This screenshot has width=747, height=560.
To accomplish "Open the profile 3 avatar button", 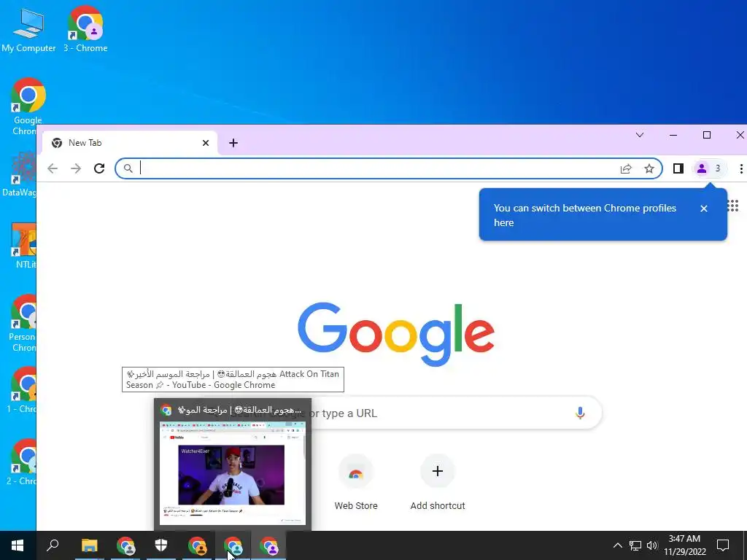I will click(x=709, y=168).
